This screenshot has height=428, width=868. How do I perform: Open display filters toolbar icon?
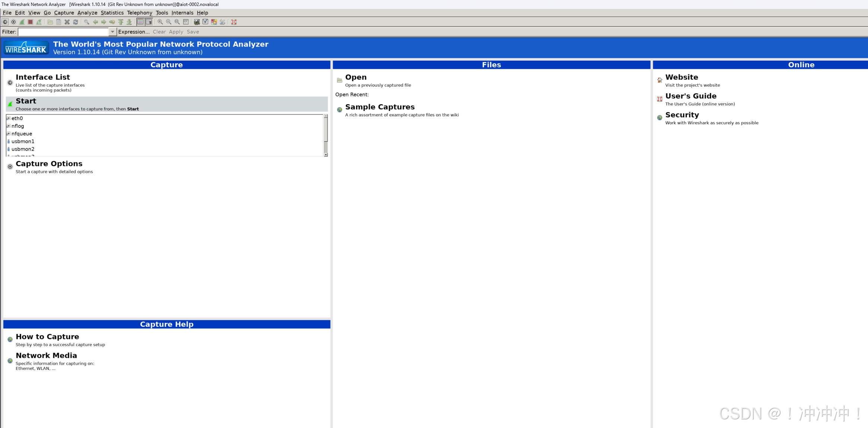205,22
